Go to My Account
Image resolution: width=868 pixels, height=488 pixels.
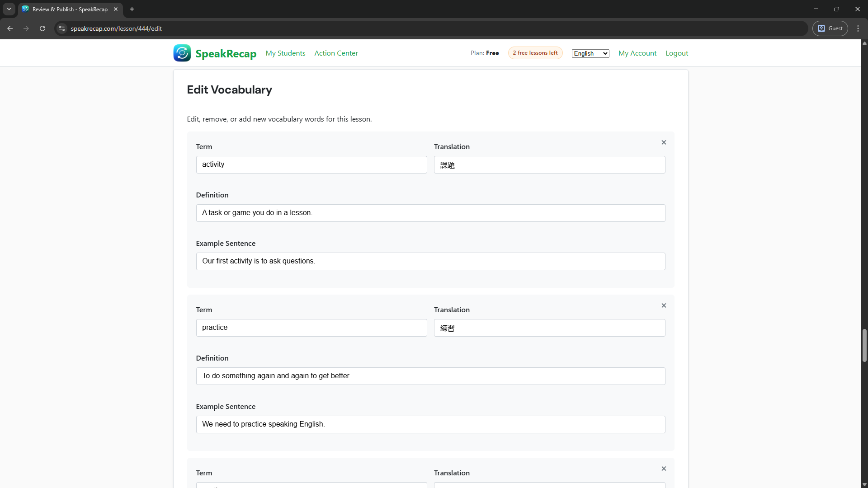click(637, 53)
